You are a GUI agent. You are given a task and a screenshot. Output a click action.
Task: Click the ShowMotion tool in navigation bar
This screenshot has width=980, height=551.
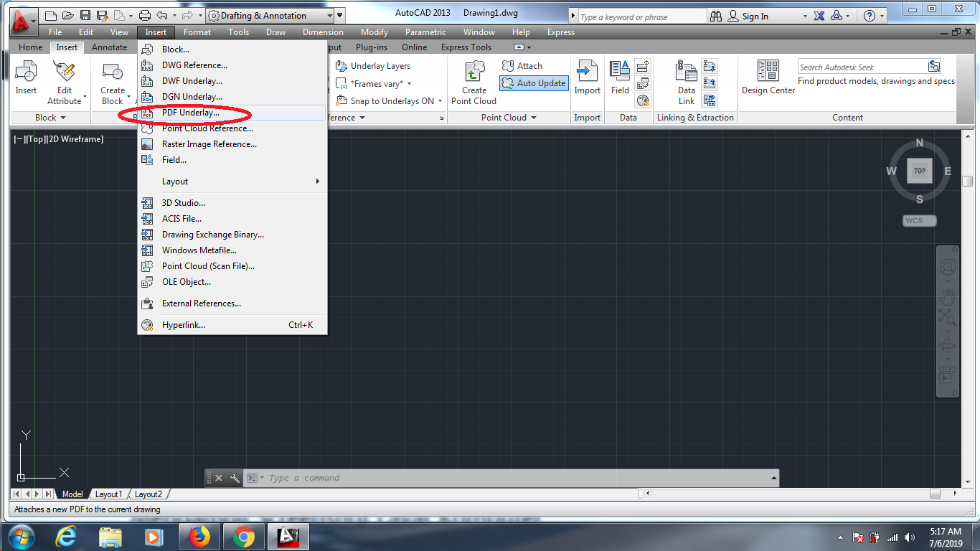tap(947, 376)
